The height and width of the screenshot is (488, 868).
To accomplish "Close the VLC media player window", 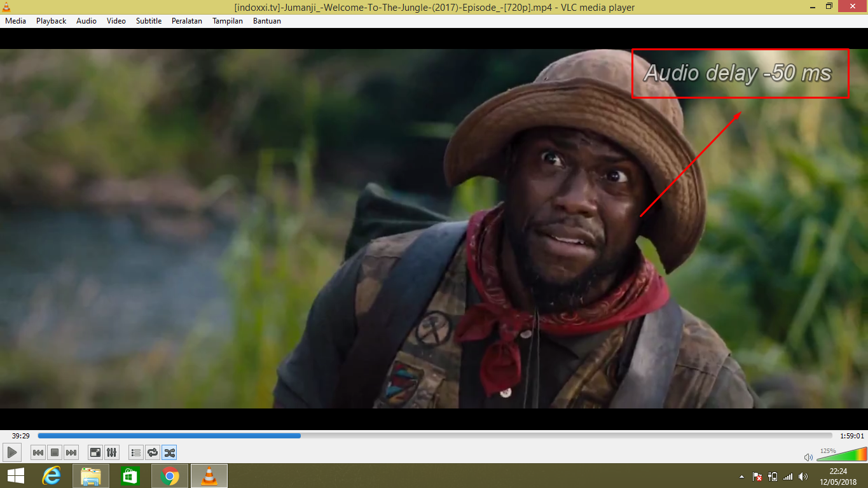I will click(x=853, y=6).
